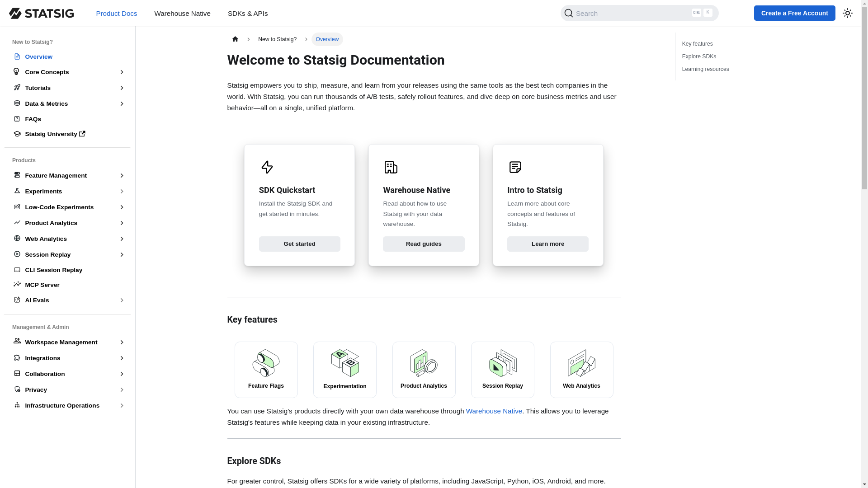Expand the Feature Management chevron

(122, 176)
